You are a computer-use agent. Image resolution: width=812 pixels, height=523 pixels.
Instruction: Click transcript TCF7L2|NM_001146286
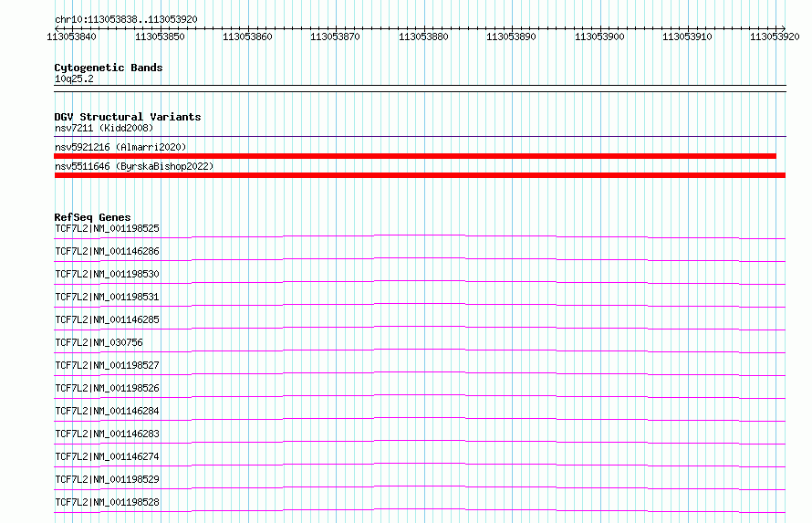[107, 251]
